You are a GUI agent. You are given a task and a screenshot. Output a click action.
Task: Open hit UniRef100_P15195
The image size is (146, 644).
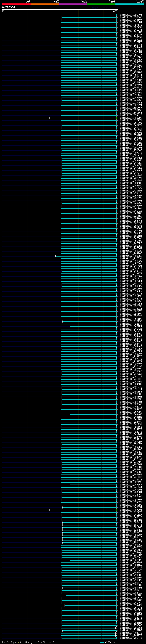point(131,321)
